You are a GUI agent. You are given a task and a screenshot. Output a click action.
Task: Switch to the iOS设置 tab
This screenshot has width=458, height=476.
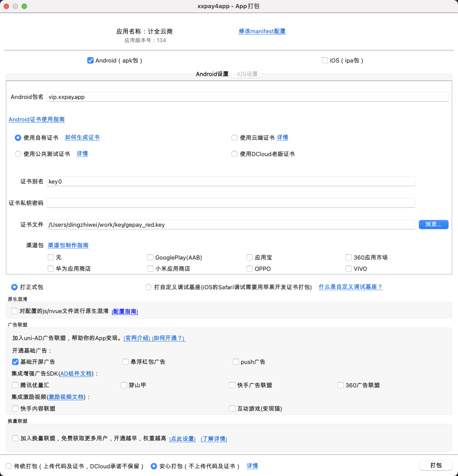pyautogui.click(x=247, y=74)
